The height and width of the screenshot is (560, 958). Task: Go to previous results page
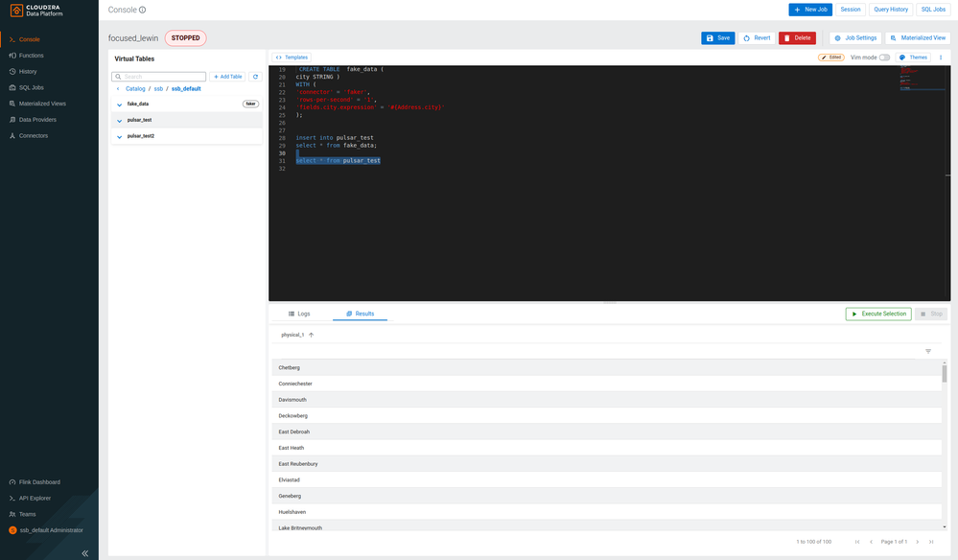coord(872,542)
